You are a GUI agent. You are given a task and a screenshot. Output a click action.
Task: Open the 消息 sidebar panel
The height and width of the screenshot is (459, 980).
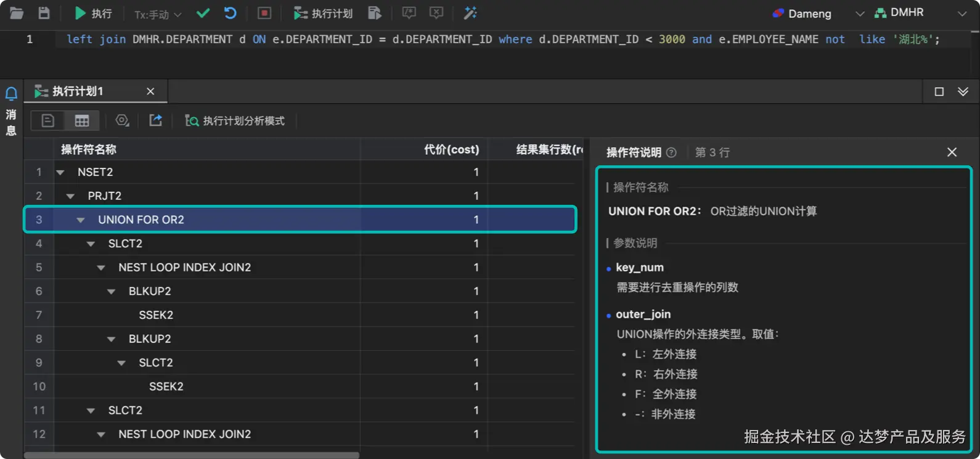click(x=11, y=122)
